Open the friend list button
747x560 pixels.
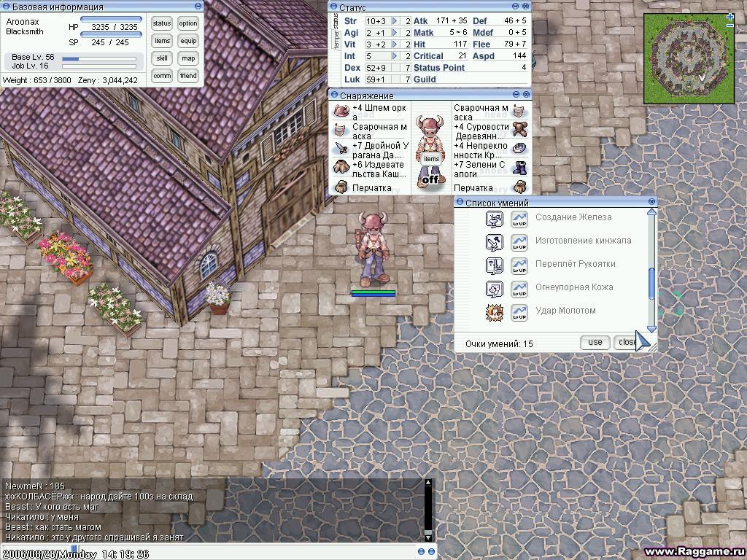click(188, 76)
